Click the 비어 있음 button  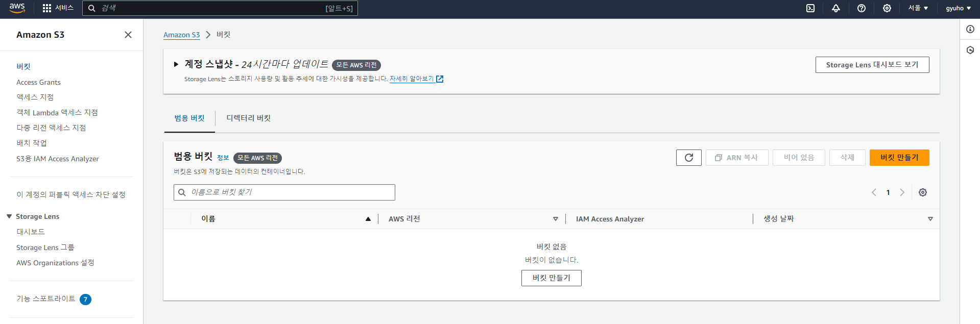pos(799,158)
